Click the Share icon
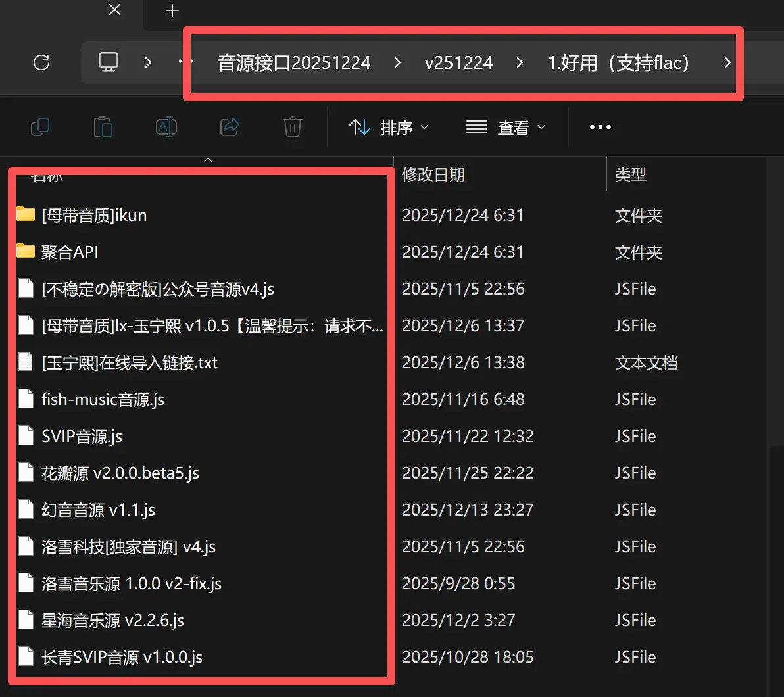This screenshot has height=697, width=784. click(x=230, y=126)
